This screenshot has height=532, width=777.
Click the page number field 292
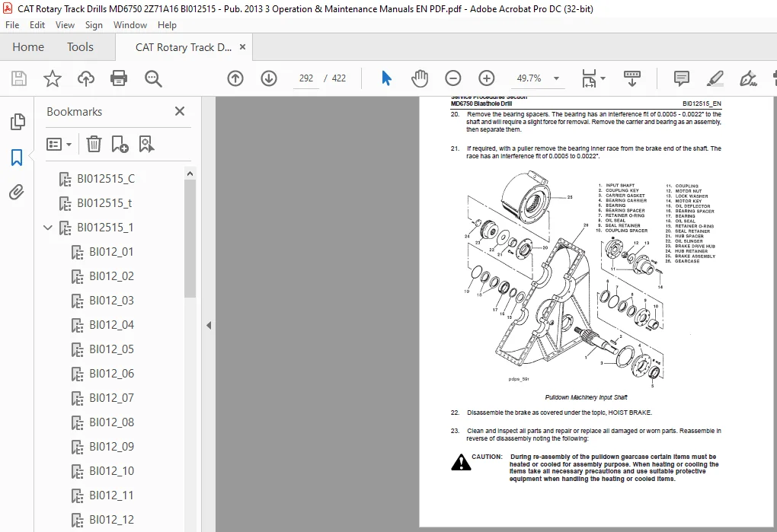tap(306, 78)
